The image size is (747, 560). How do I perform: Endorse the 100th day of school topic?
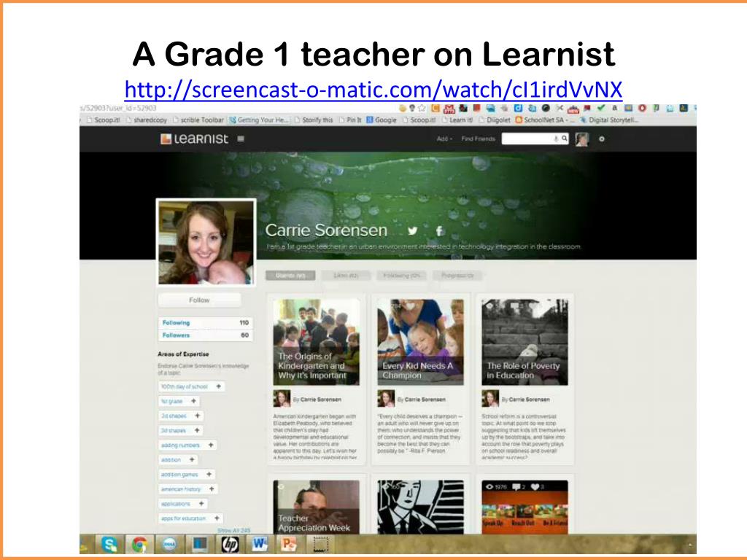pyautogui.click(x=218, y=386)
